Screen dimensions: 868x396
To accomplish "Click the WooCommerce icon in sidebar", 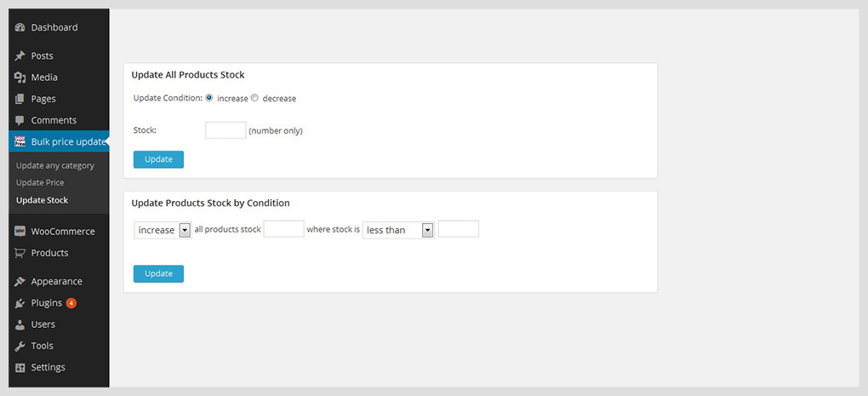I will point(20,232).
